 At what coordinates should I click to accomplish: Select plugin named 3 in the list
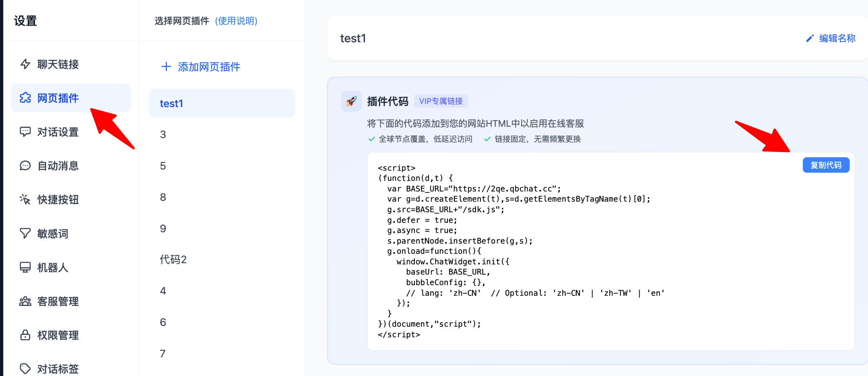[222, 134]
